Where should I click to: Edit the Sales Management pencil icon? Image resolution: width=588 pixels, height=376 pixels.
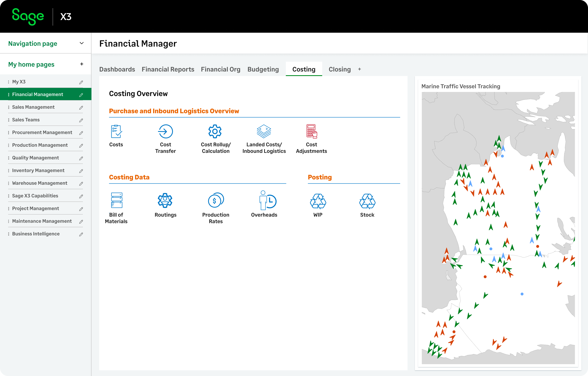tap(81, 107)
